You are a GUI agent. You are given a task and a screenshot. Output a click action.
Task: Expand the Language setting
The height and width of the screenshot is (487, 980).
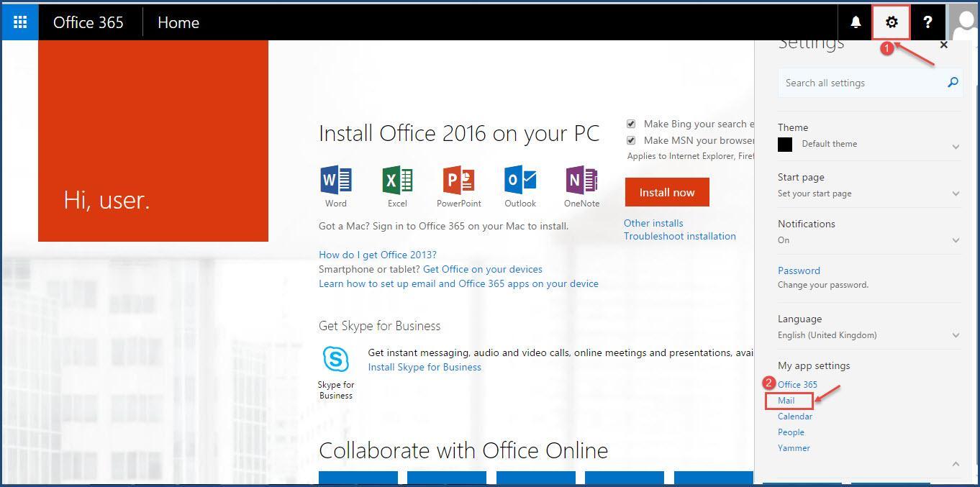[956, 335]
